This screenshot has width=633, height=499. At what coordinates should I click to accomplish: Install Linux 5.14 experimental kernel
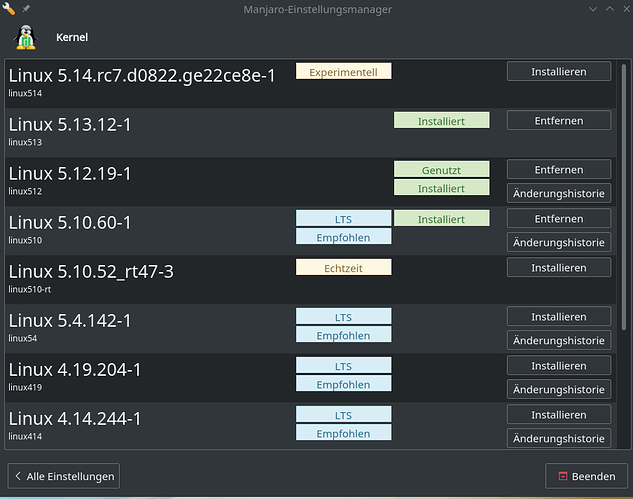pos(559,71)
